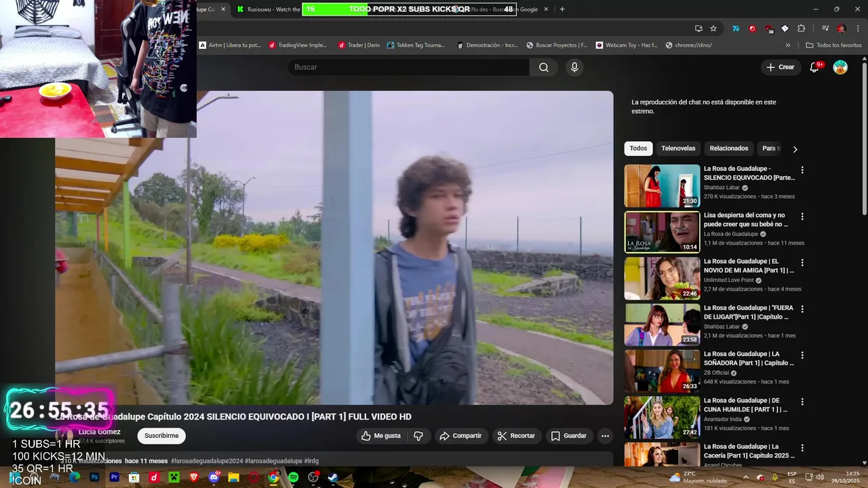Open DE CUNA HUMILDE video thumbnail
The image size is (868, 488).
tap(662, 417)
